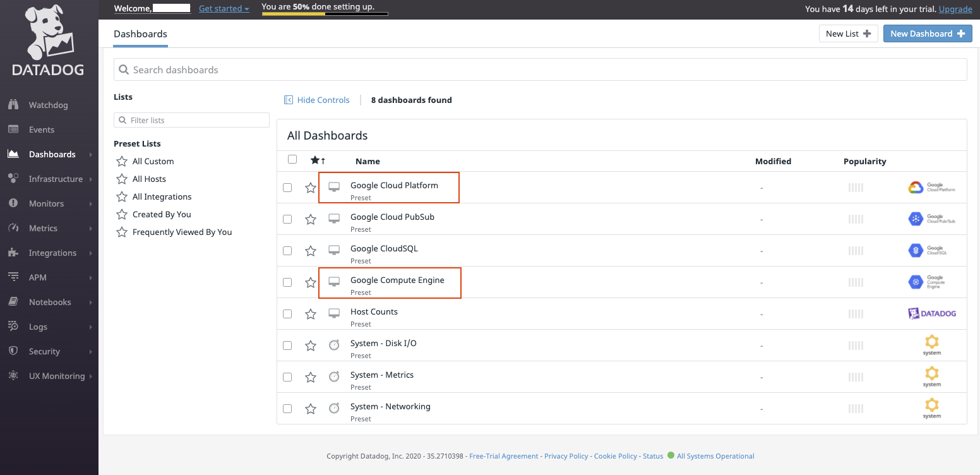Check the select-all checkbox in the table header
Viewport: 980px width, 475px height.
click(x=292, y=159)
